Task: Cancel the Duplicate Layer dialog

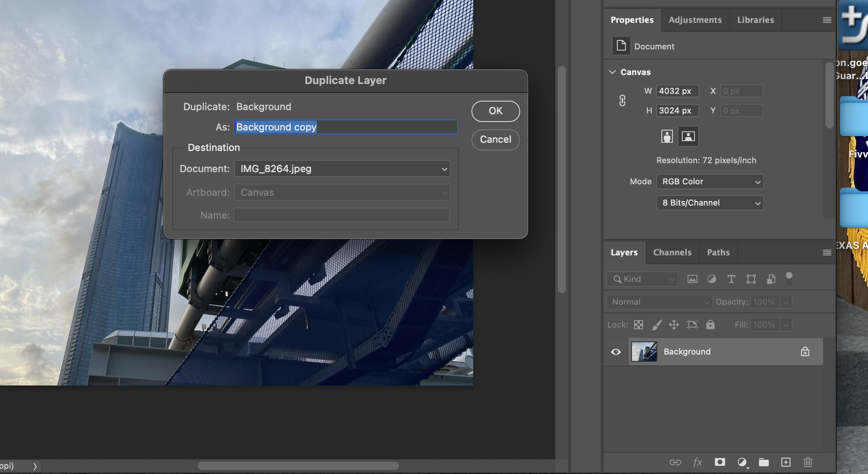Action: pyautogui.click(x=495, y=140)
